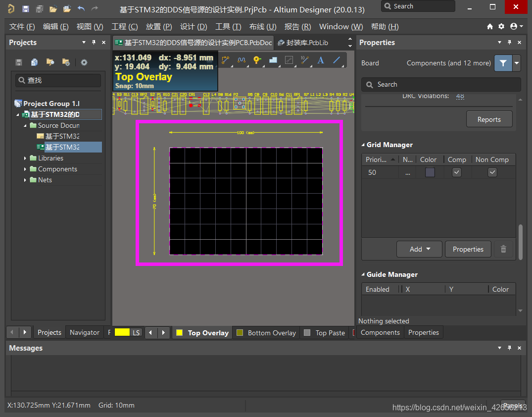Expand the Libraries folder
The height and width of the screenshot is (417, 532).
(x=25, y=158)
